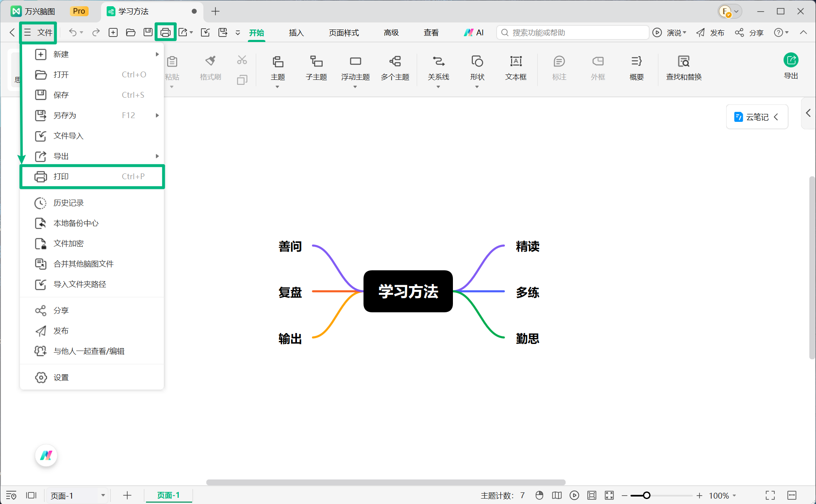Open the 形状 dropdown arrow
This screenshot has height=504, width=816.
tap(477, 87)
